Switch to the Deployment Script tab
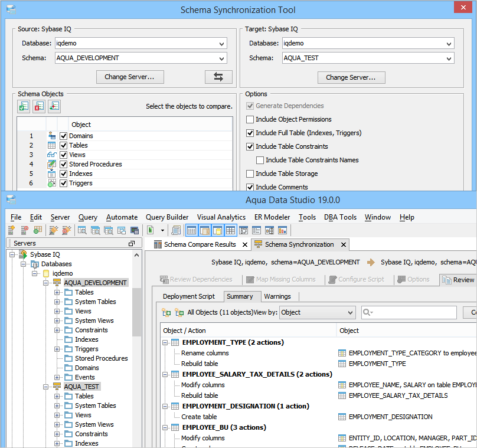477x448 pixels. 188,296
